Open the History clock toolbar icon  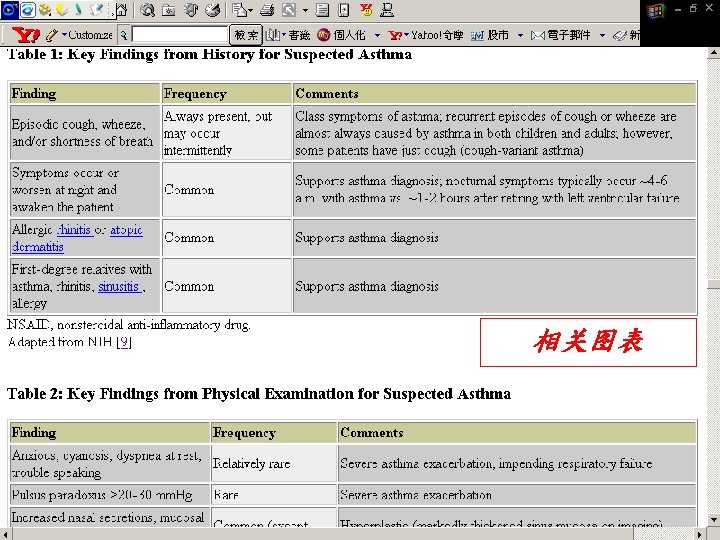[x=212, y=10]
